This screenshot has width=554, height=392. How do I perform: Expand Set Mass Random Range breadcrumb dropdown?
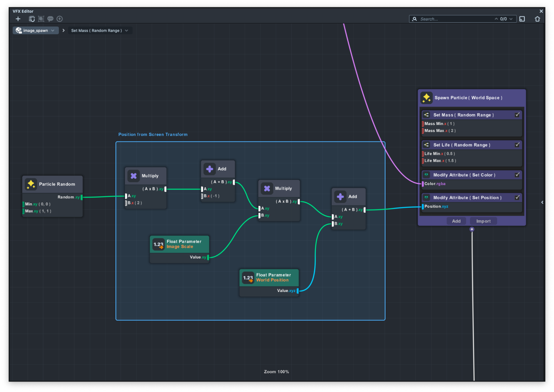pyautogui.click(x=127, y=30)
